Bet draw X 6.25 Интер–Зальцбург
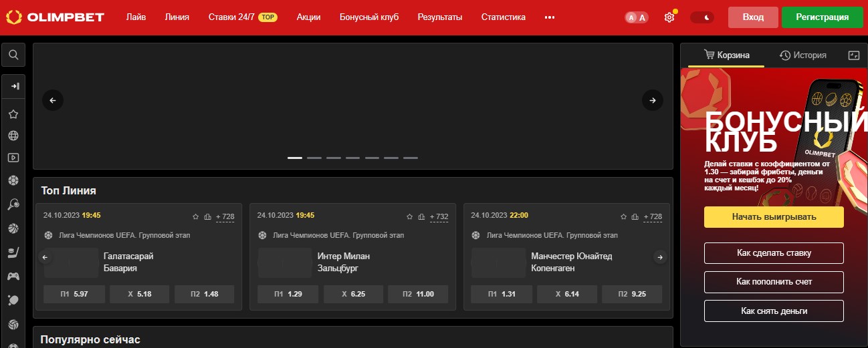868x348 pixels. tap(353, 294)
